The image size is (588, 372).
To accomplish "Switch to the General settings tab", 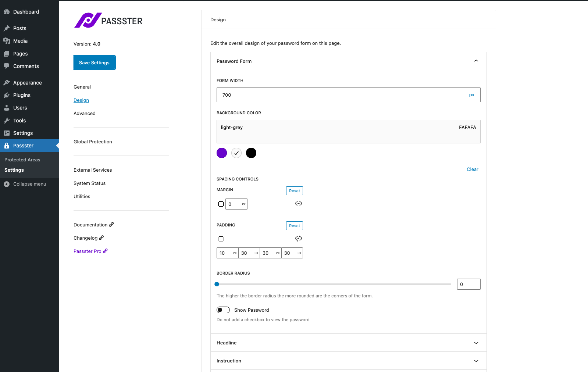I will (82, 87).
